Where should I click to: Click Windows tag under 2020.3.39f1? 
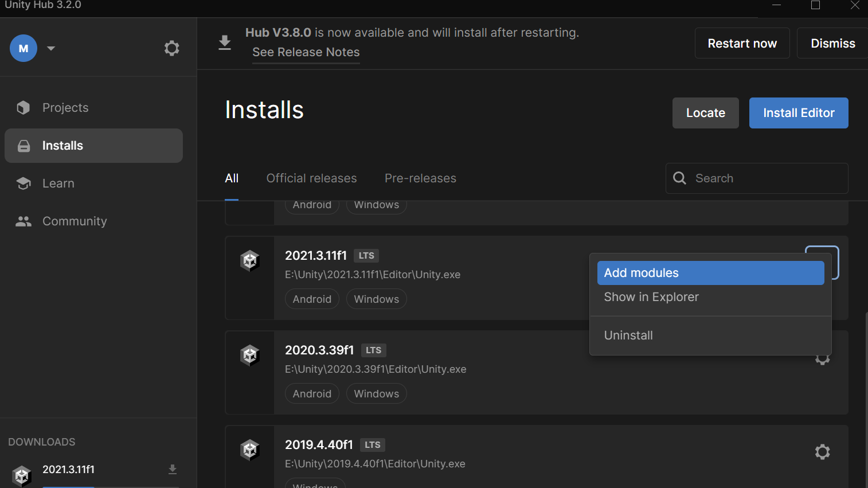point(376,394)
